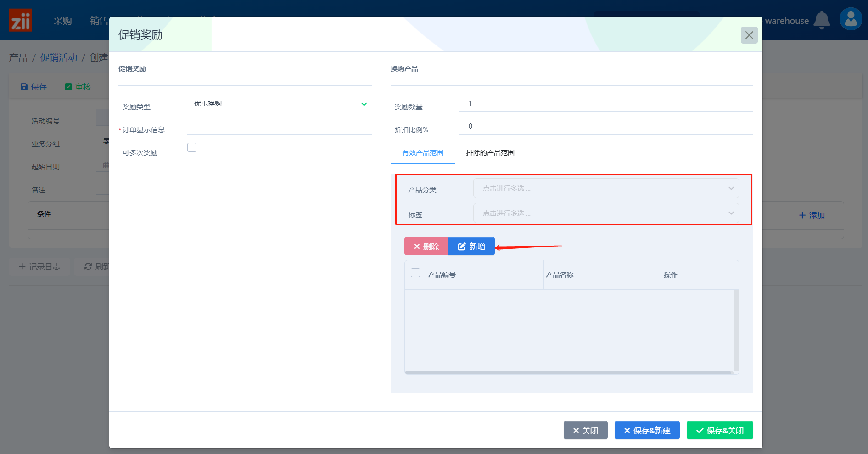This screenshot has height=454, width=868.
Task: Click the blue 新增 button
Action: click(x=471, y=246)
